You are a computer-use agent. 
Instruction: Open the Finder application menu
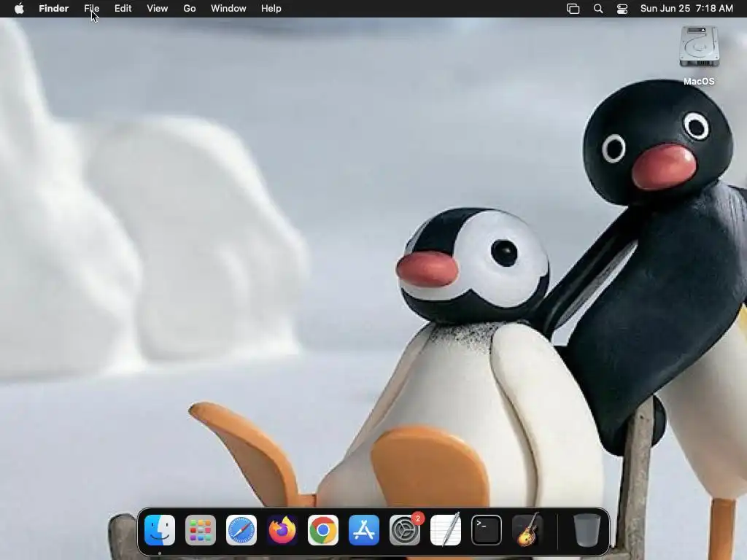(x=54, y=9)
